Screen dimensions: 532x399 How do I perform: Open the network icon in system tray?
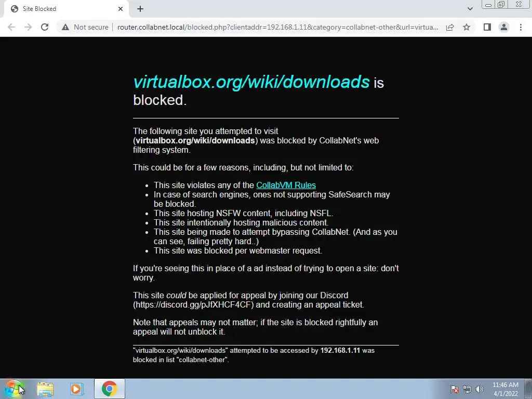[x=467, y=389]
